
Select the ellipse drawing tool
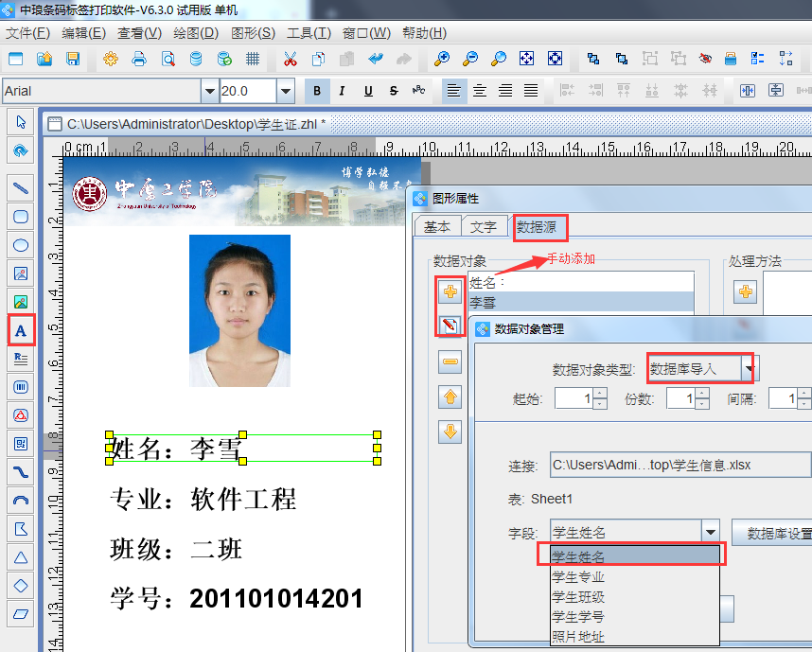pos(20,245)
